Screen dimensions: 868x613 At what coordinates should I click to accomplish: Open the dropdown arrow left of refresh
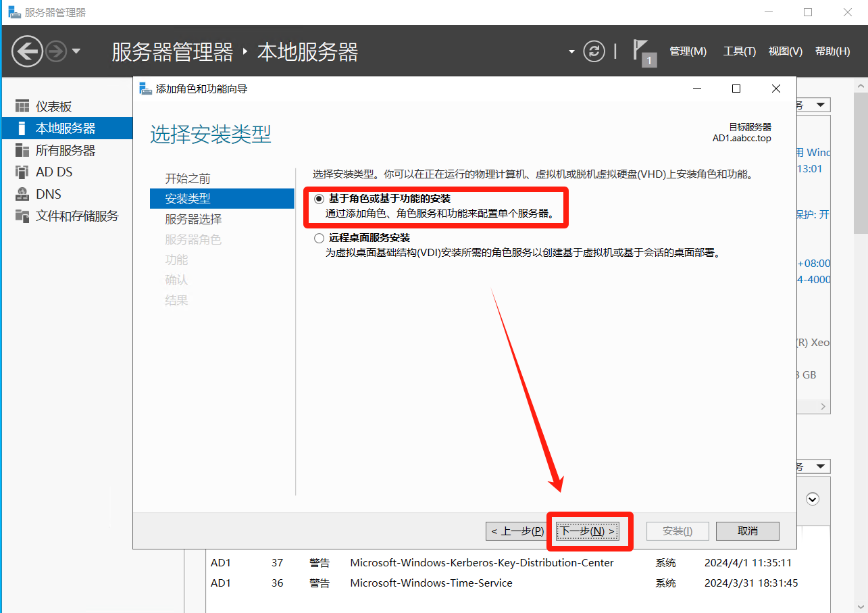coord(571,51)
